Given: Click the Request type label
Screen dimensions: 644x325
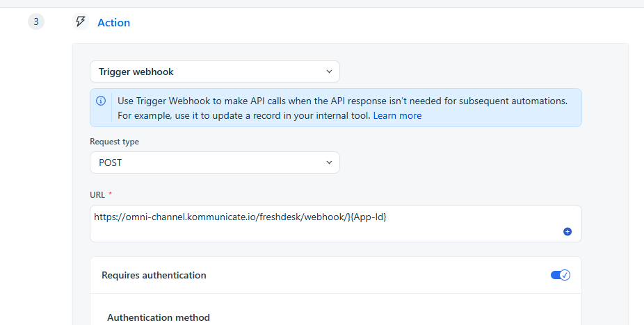Looking at the screenshot, I should click(114, 142).
